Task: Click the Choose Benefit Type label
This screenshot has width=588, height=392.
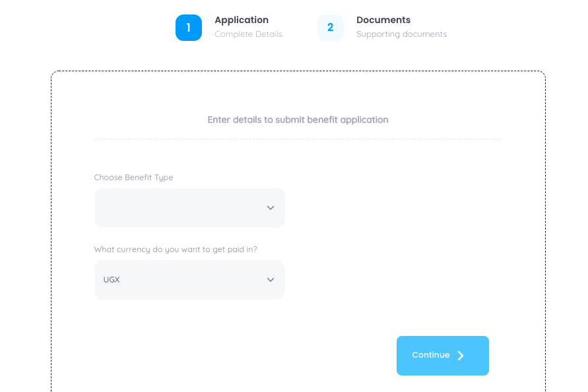Action: 133,178
